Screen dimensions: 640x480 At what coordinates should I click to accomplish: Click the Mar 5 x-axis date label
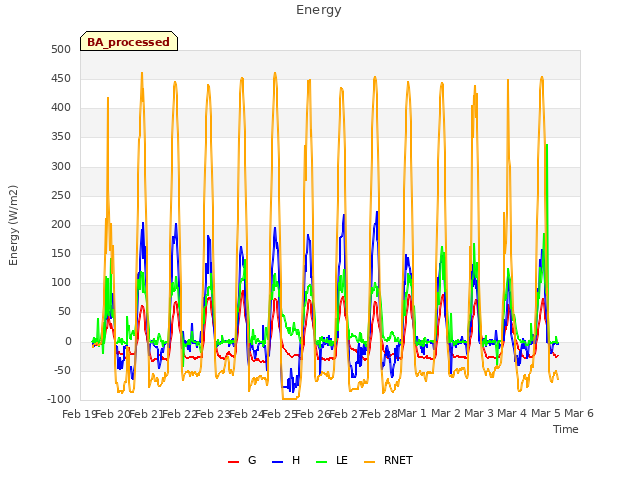click(546, 413)
